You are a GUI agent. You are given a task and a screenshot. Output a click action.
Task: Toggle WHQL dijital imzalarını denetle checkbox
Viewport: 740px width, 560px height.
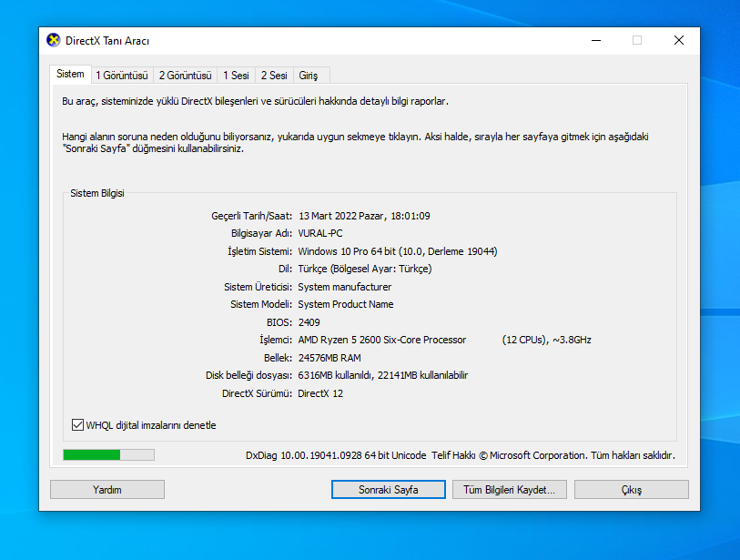tap(78, 425)
